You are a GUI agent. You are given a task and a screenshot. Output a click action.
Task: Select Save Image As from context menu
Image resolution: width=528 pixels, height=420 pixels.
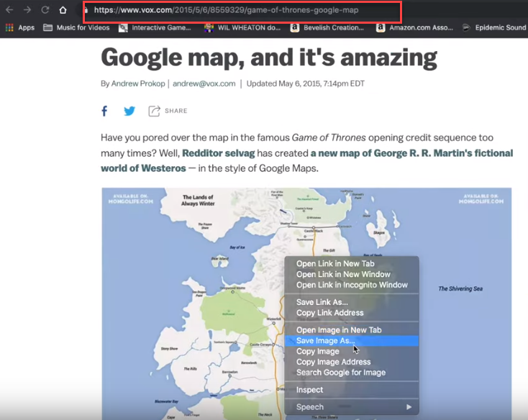pyautogui.click(x=352, y=341)
